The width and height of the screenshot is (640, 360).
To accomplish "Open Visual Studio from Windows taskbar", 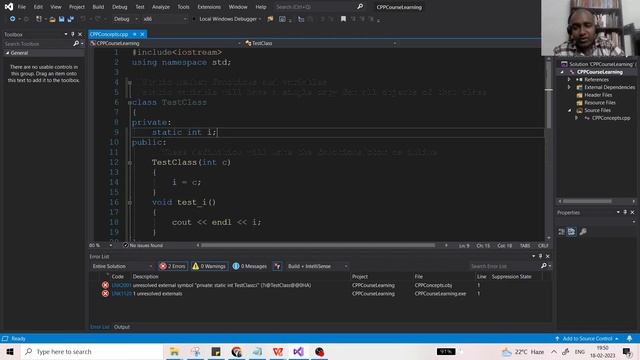I will [x=298, y=351].
